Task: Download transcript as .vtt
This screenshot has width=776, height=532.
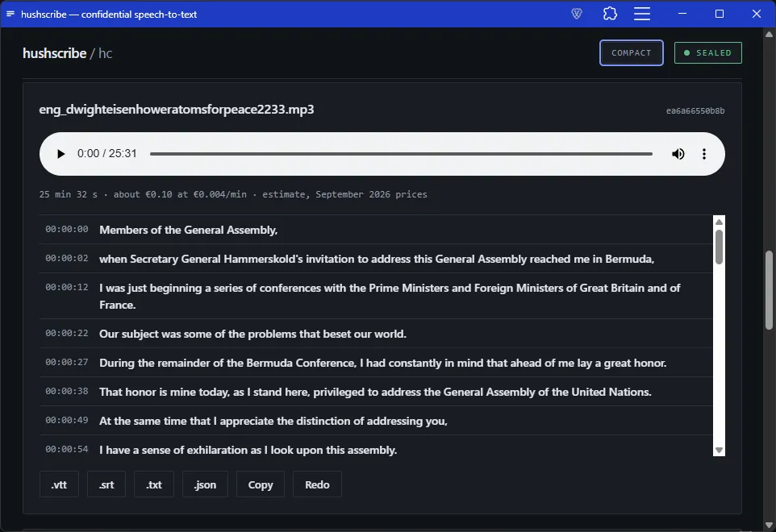Action: point(59,484)
